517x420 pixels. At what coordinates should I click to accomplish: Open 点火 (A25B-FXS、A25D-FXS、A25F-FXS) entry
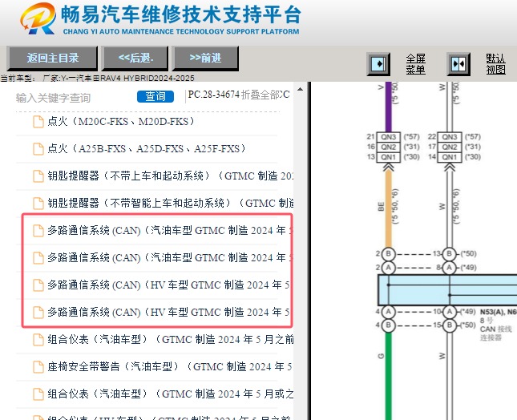pyautogui.click(x=147, y=149)
